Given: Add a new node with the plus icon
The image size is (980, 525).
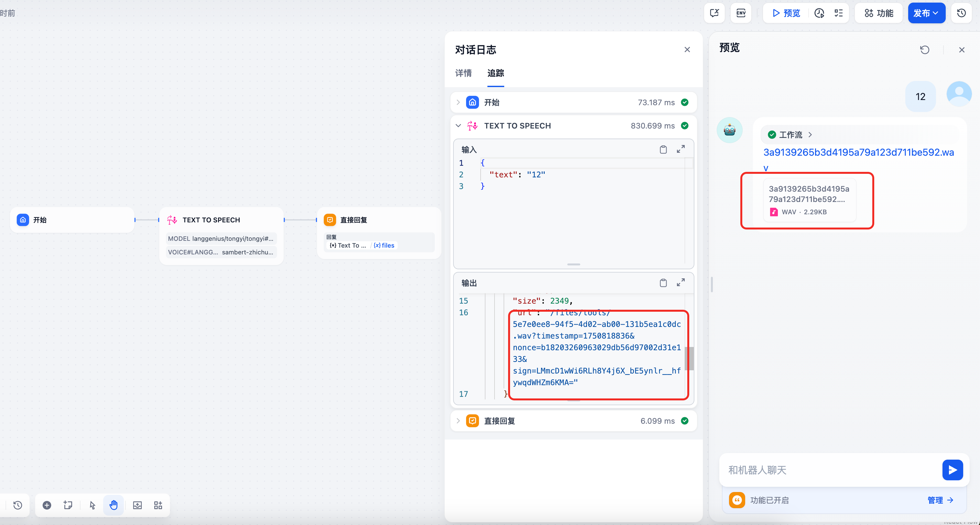Looking at the screenshot, I should point(47,505).
